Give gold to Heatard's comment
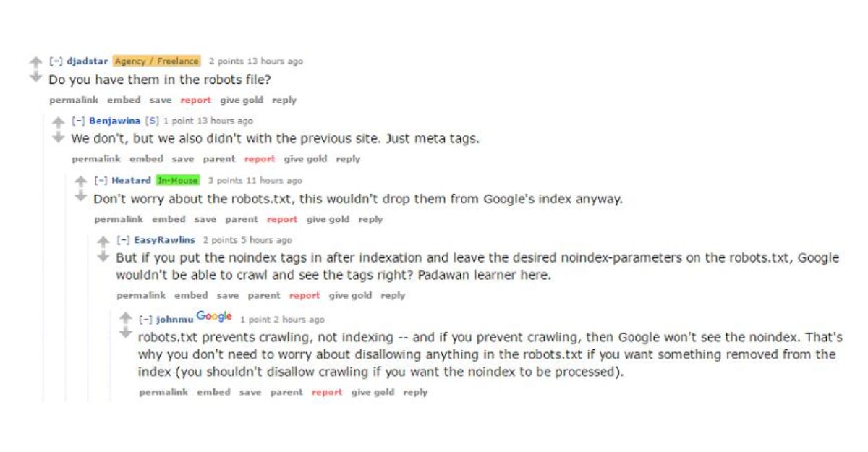Image resolution: width=868 pixels, height=452 pixels. click(328, 219)
